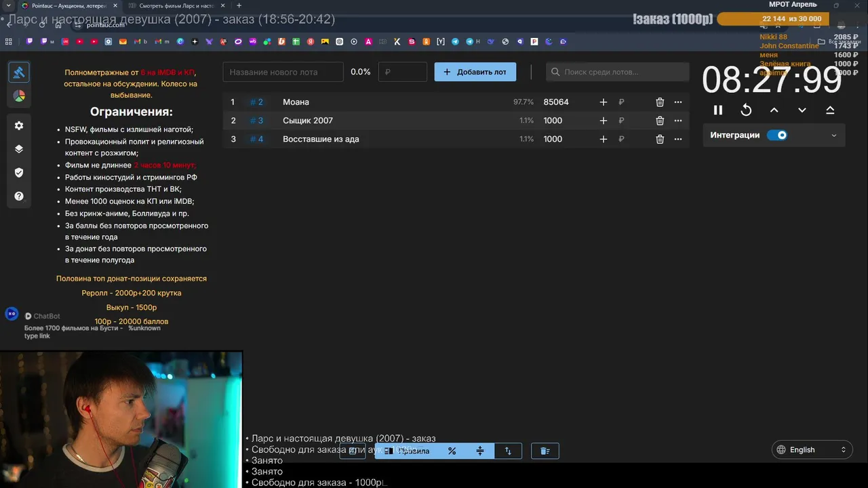Open the help question mark icon
The width and height of the screenshot is (868, 488).
(19, 197)
